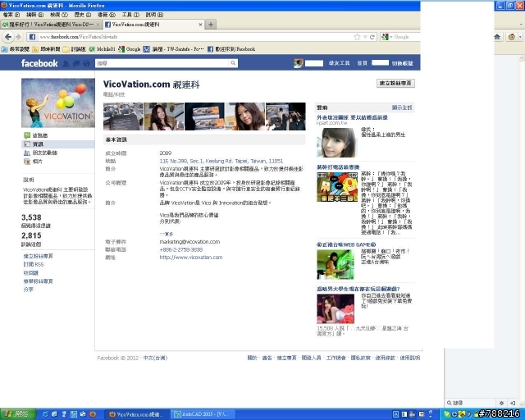Click the i-part ad girl photo
The width and height of the screenshot is (525, 420).
pyautogui.click(x=336, y=143)
